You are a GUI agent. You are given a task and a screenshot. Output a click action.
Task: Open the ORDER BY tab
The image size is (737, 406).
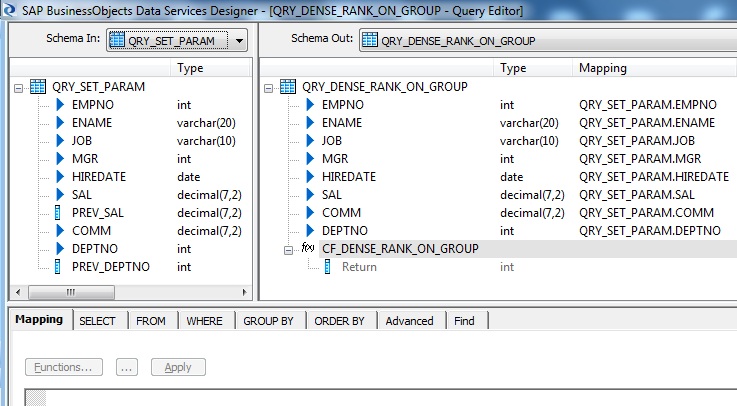tap(339, 321)
